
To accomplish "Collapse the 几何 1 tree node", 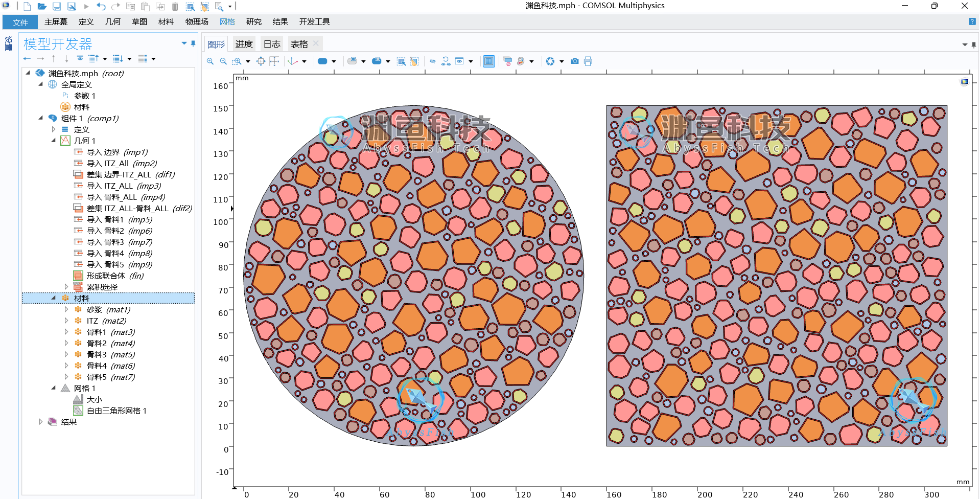I will point(54,141).
